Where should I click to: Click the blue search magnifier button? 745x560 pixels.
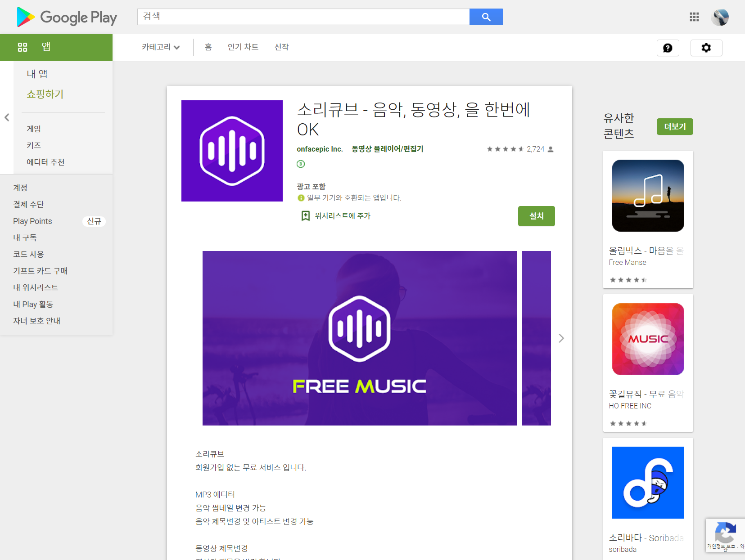click(x=486, y=17)
